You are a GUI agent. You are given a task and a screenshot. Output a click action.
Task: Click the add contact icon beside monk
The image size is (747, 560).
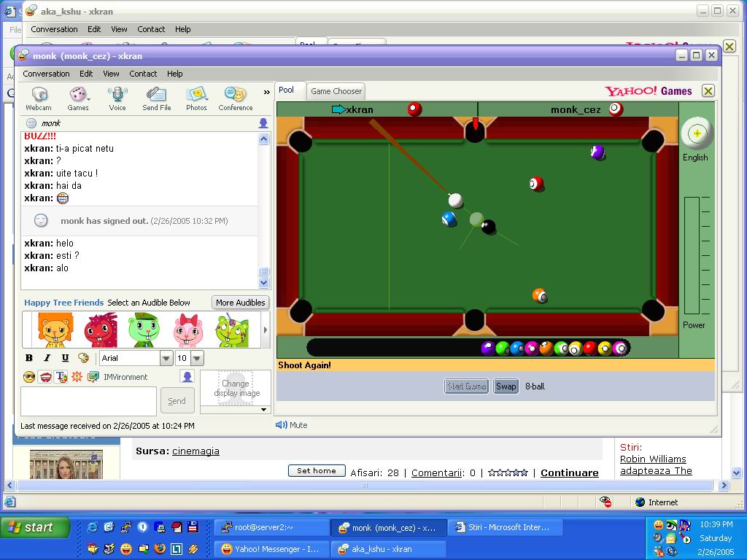[263, 123]
